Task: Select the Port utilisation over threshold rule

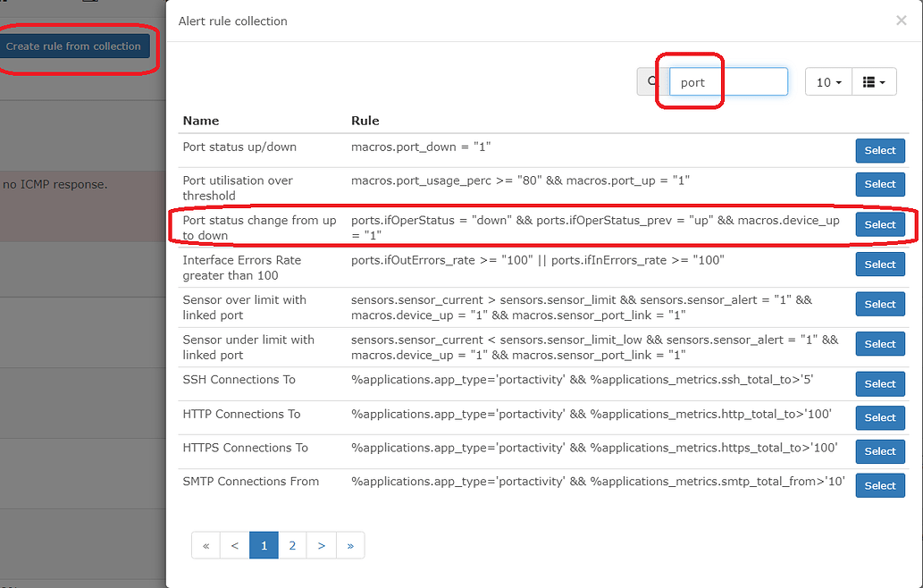Action: click(879, 184)
